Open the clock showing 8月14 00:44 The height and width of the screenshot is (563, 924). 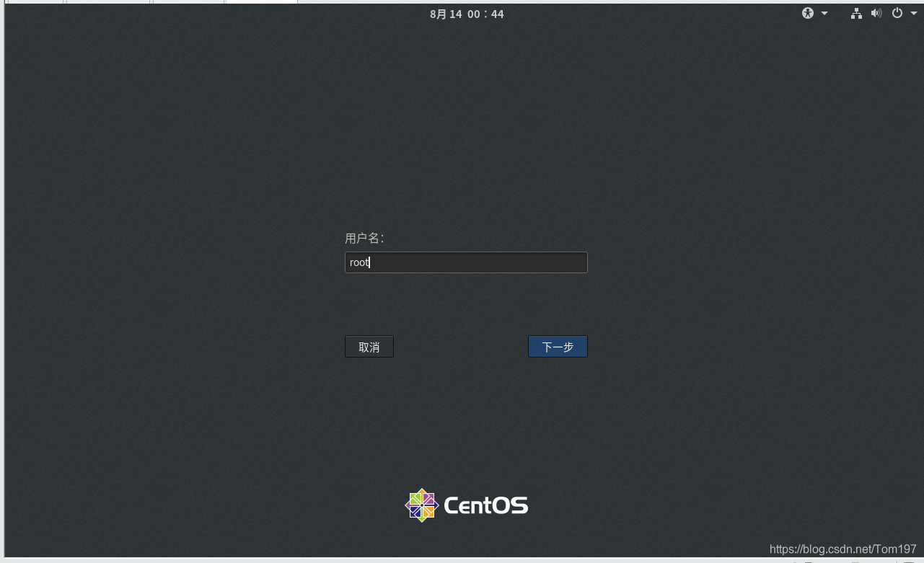(467, 14)
